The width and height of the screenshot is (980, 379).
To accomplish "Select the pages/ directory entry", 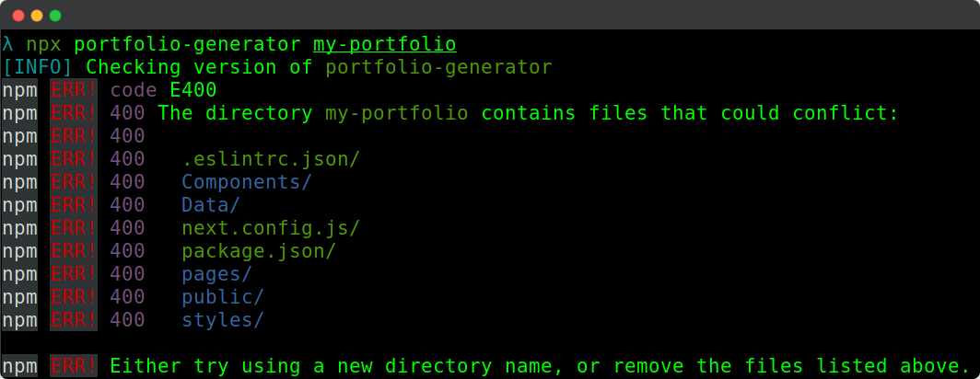I will tap(217, 274).
